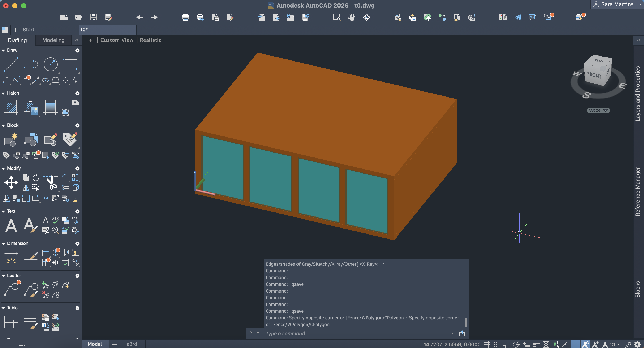Click the Pan hand icon in toolbar
The width and height of the screenshot is (644, 348).
[x=352, y=17]
